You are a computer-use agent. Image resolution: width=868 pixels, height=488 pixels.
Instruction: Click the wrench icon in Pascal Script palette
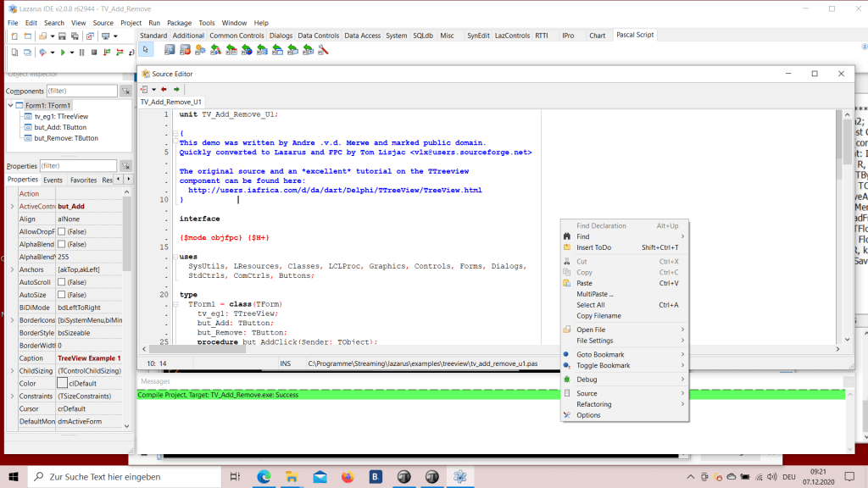pyautogui.click(x=322, y=50)
